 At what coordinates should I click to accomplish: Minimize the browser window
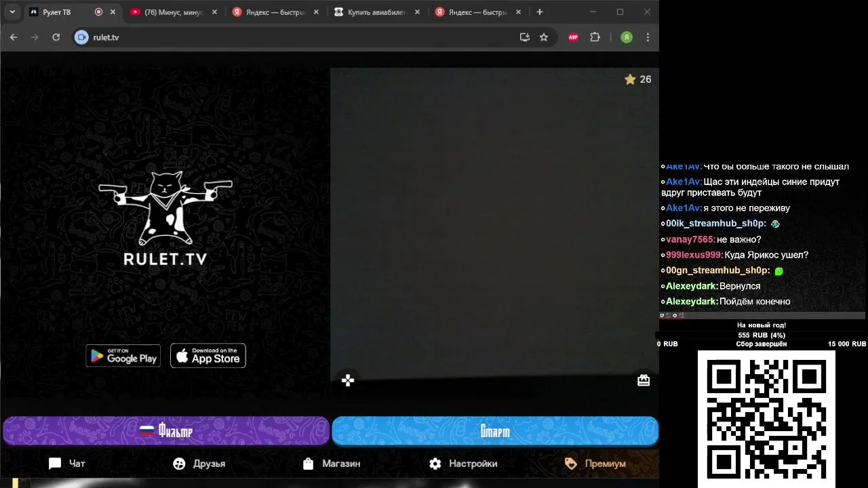click(x=593, y=12)
